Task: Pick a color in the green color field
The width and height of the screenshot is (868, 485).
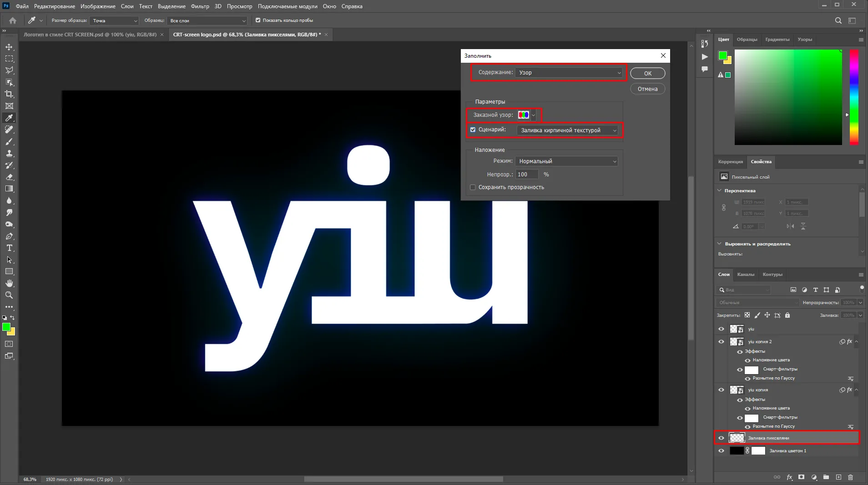Action: tap(788, 97)
